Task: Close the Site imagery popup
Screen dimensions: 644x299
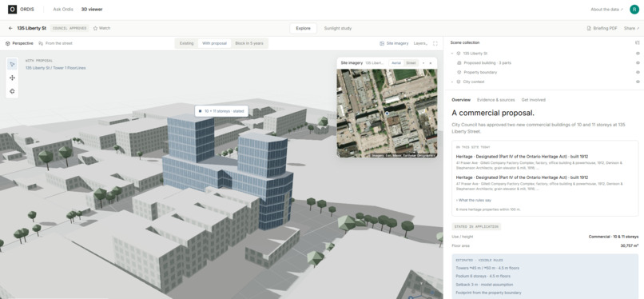Action: 431,63
